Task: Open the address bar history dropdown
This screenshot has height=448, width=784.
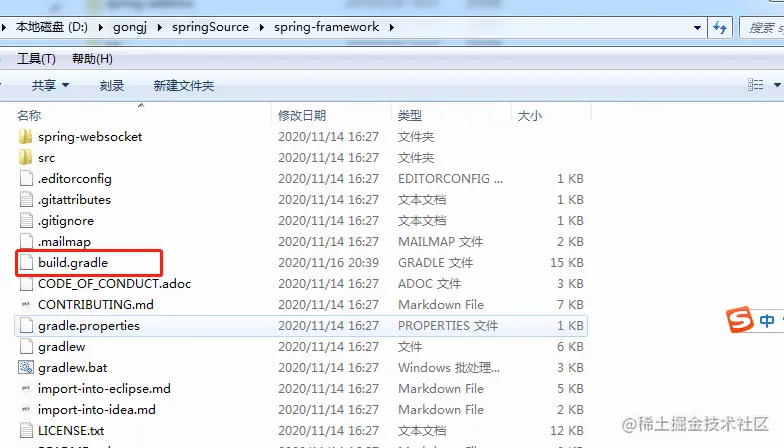Action: pos(697,28)
